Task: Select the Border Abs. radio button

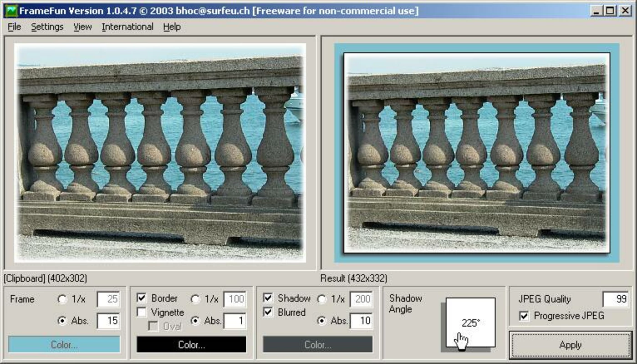Action: point(195,321)
